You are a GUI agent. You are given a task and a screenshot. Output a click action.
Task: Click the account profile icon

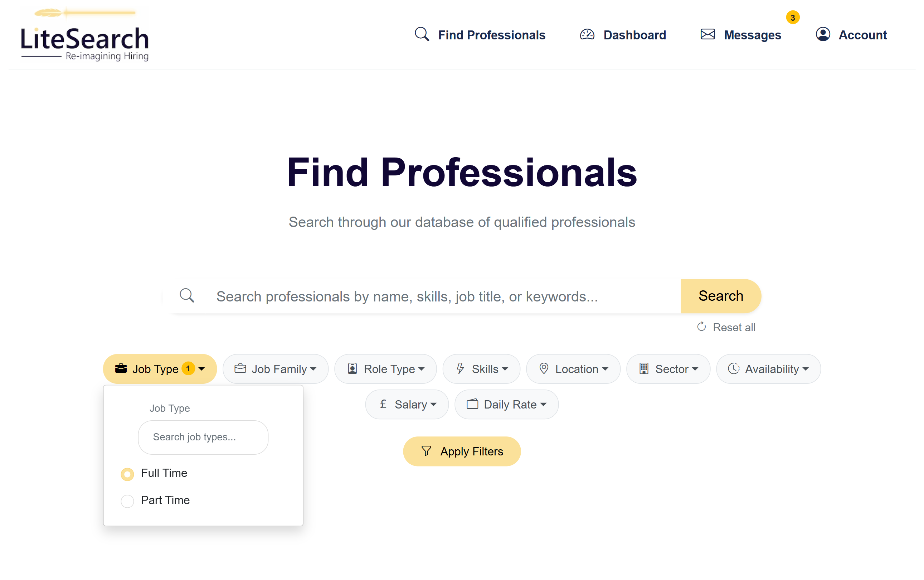[823, 34]
